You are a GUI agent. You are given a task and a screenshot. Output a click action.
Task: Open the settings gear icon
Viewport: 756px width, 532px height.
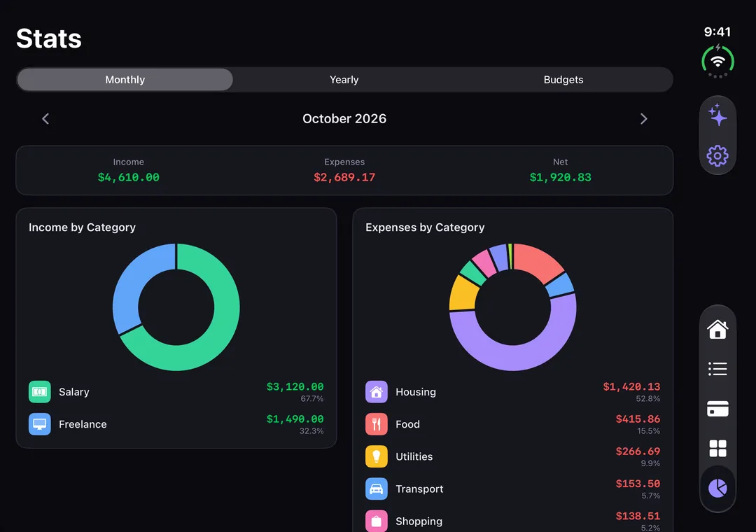pyautogui.click(x=717, y=156)
